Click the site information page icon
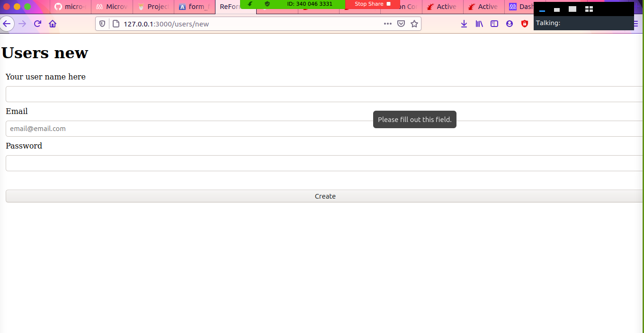Image resolution: width=644 pixels, height=333 pixels. (x=116, y=24)
